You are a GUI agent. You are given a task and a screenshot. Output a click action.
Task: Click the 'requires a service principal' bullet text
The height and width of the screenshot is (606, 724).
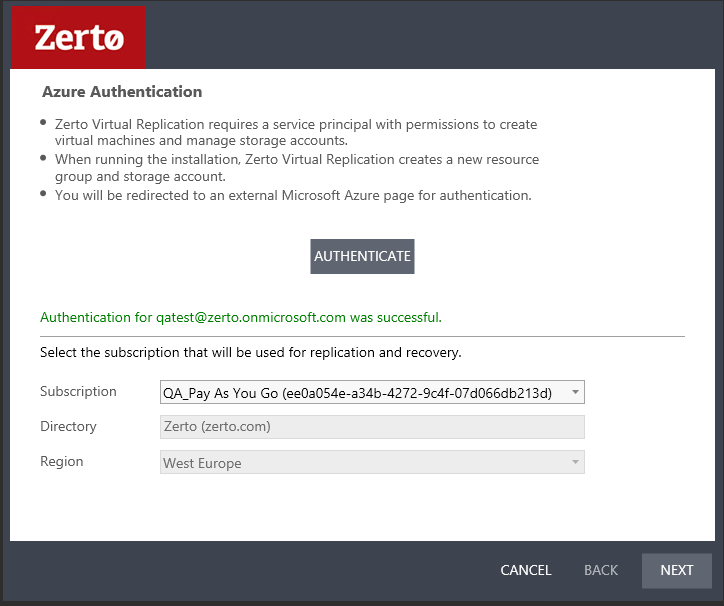coord(296,132)
